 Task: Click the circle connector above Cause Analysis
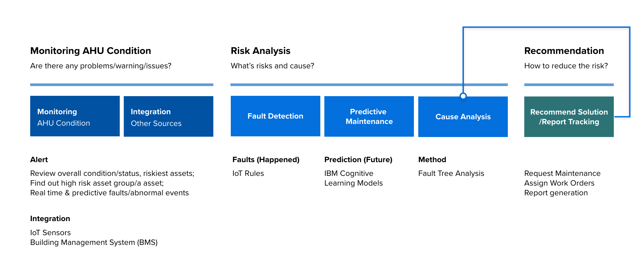pos(463,96)
